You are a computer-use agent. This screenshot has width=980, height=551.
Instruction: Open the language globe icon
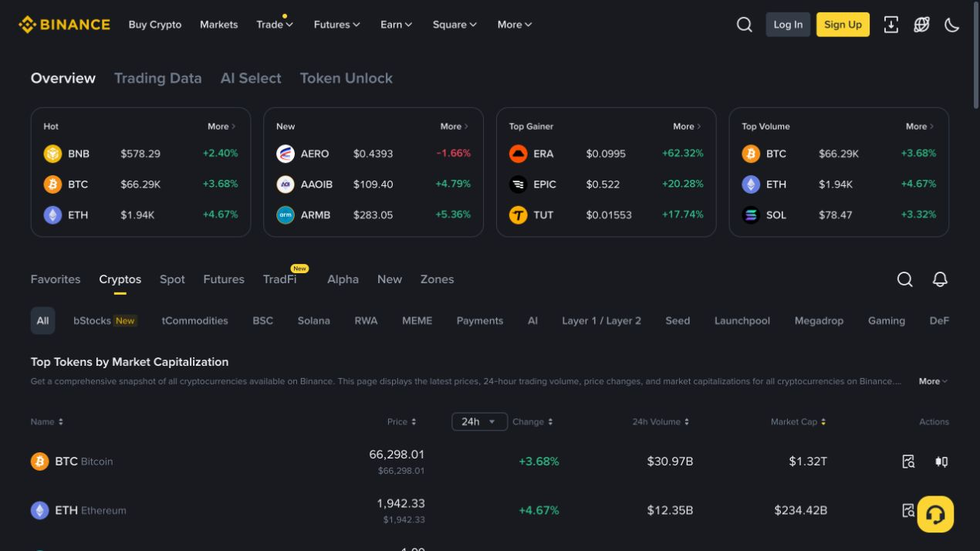pos(921,25)
